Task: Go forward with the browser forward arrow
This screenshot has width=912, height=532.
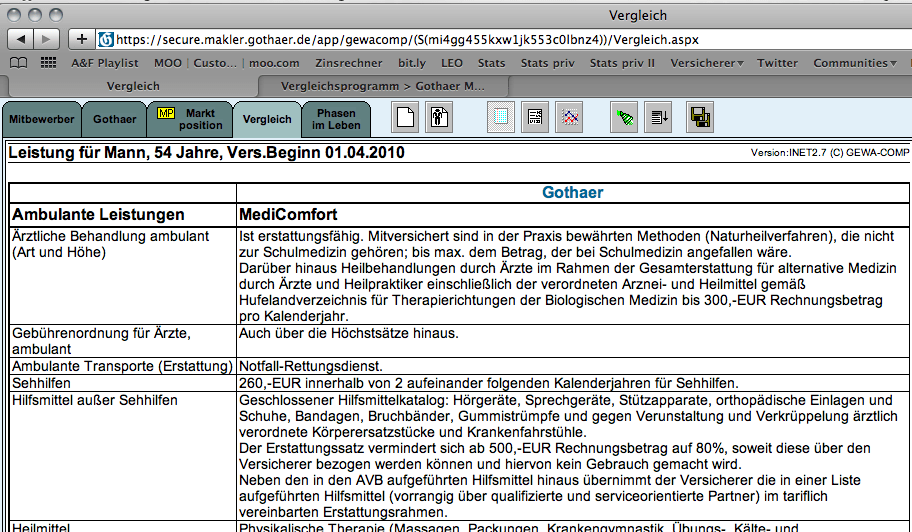Action: [x=47, y=39]
